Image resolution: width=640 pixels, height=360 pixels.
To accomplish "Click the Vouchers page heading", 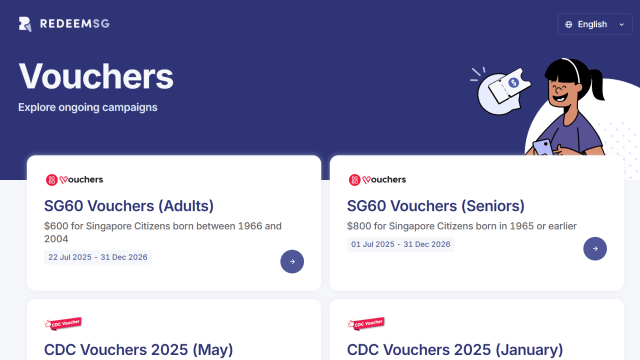I will pos(96,76).
